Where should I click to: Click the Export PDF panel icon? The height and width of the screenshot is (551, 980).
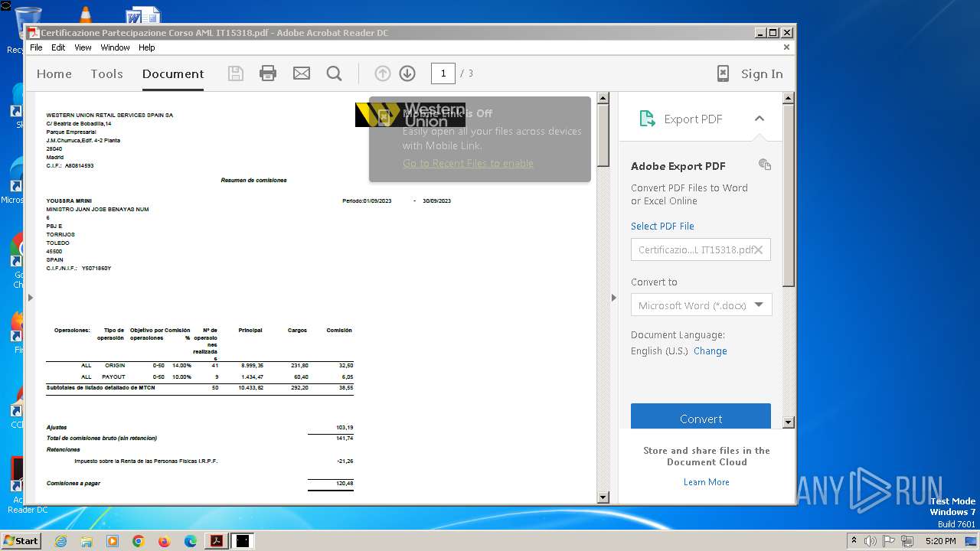[648, 119]
